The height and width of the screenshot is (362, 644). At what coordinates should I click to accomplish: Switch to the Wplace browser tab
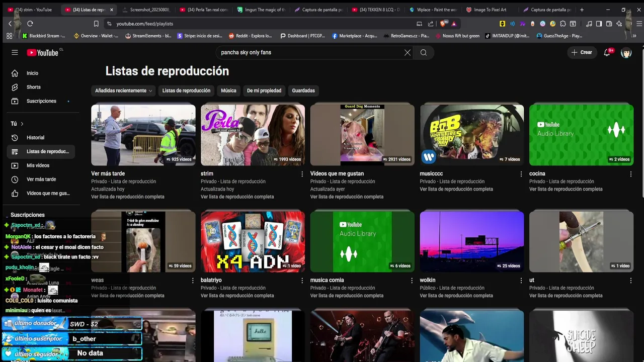[434, 10]
